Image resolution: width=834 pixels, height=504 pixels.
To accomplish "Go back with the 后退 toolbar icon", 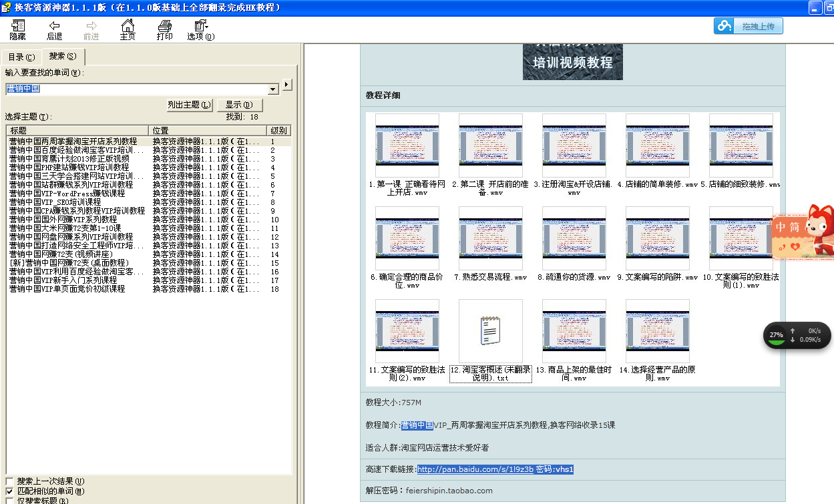I will 54,30.
